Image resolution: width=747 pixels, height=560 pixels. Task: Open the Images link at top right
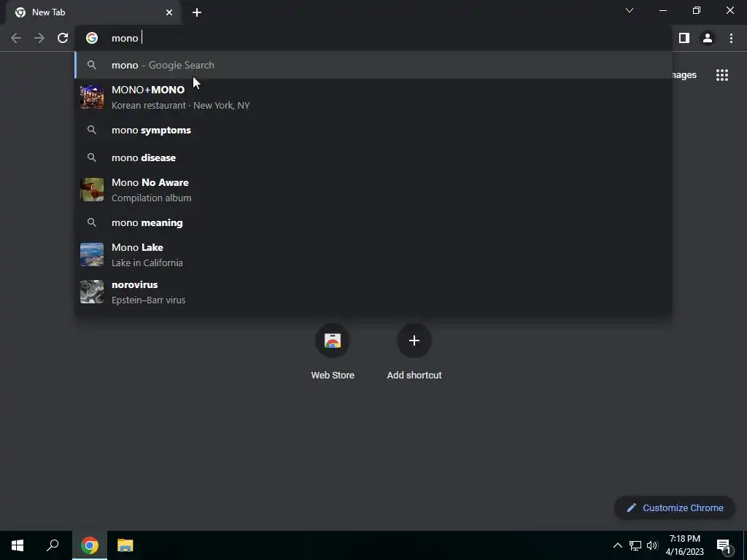click(x=684, y=75)
